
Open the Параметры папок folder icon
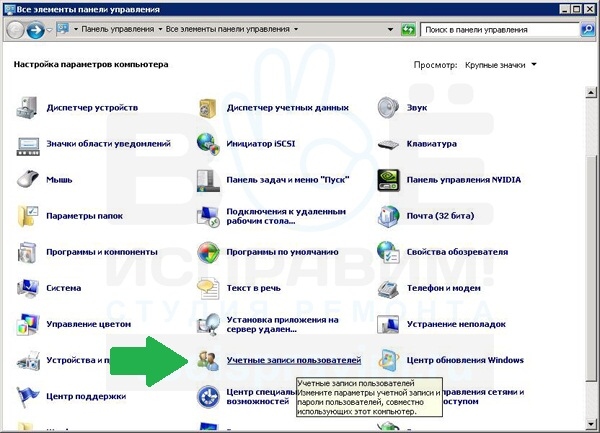pyautogui.click(x=28, y=216)
